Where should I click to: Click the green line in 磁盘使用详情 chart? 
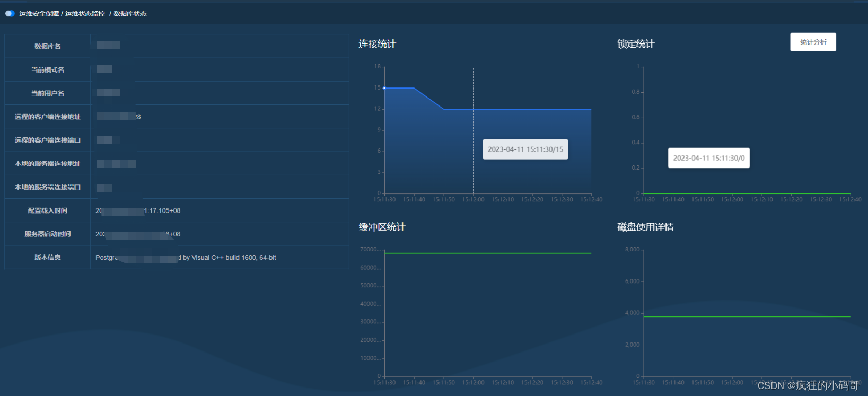[x=747, y=316]
